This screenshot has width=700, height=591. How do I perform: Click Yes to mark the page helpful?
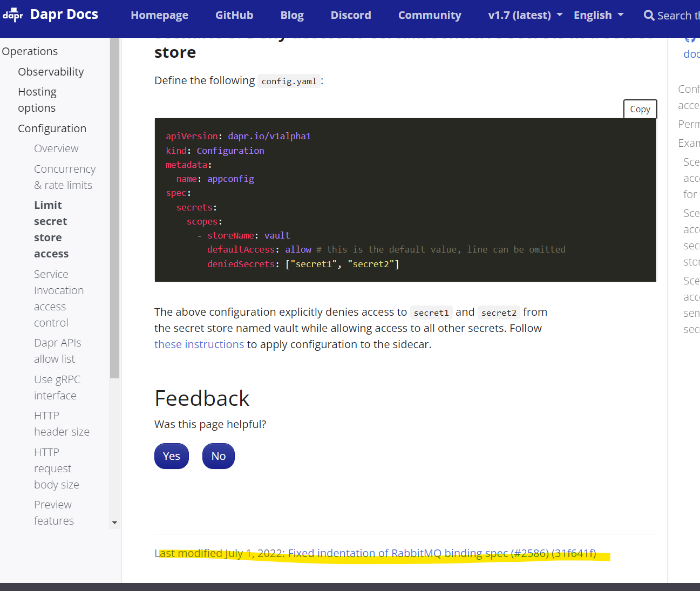pyautogui.click(x=171, y=456)
